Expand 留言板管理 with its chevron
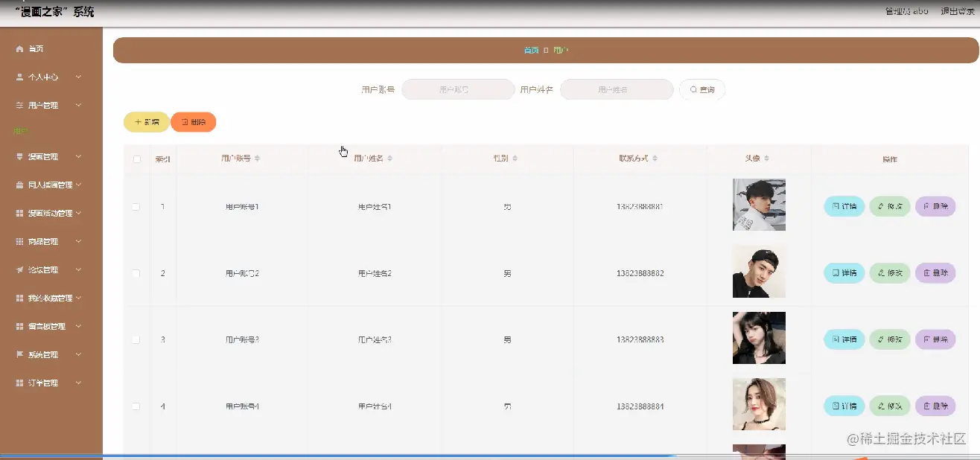 [78, 327]
